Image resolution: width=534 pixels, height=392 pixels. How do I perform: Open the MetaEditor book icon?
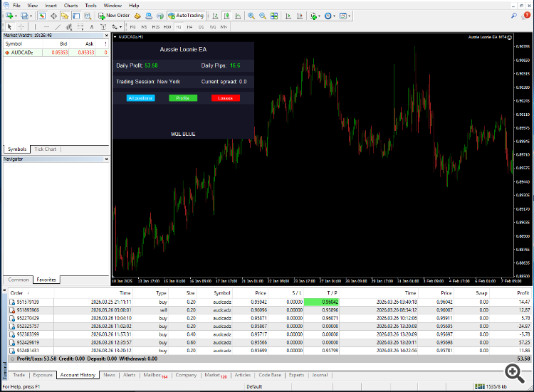click(x=137, y=16)
